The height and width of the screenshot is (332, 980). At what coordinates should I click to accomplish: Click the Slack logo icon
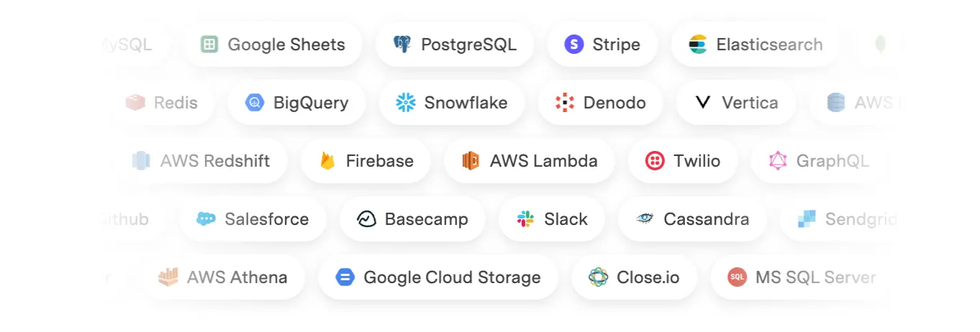525,219
